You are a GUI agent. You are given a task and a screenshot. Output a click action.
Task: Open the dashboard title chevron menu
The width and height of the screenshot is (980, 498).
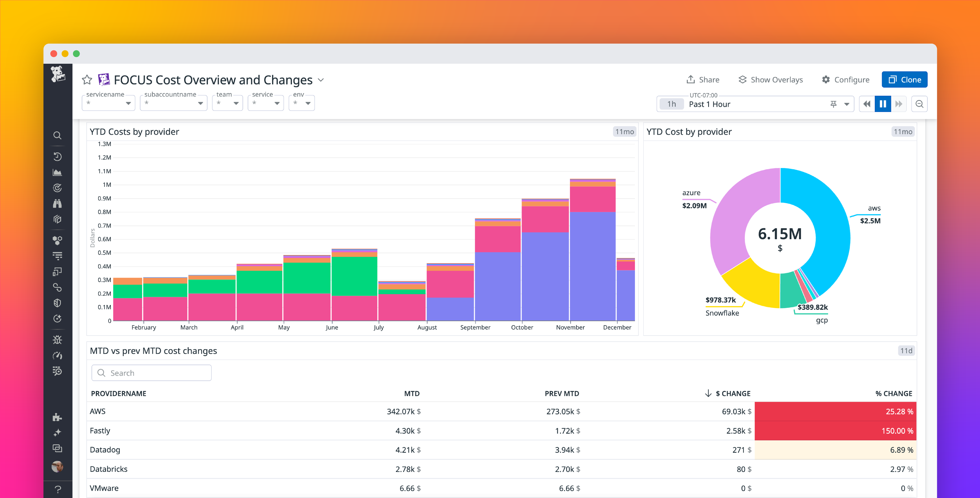pyautogui.click(x=321, y=80)
